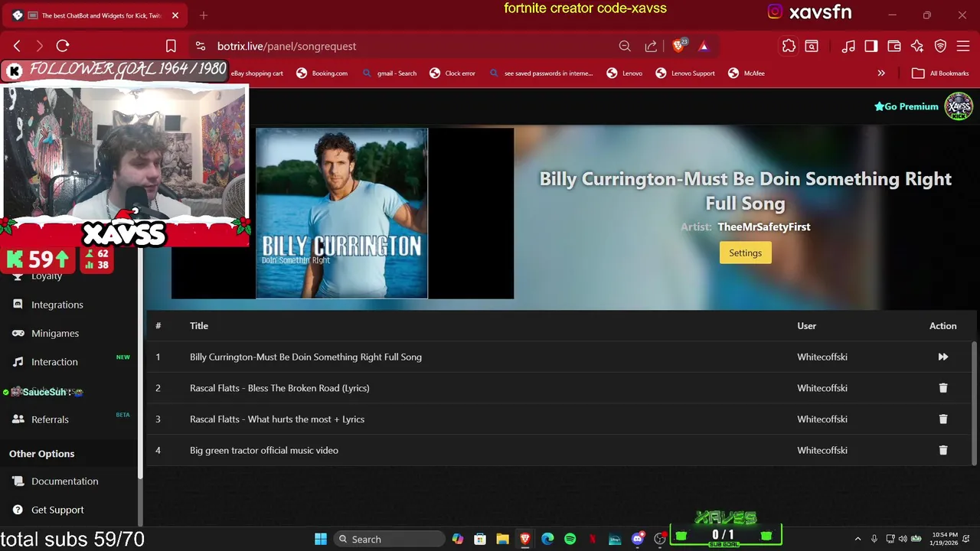Click the Get Support question mark icon

(18, 510)
